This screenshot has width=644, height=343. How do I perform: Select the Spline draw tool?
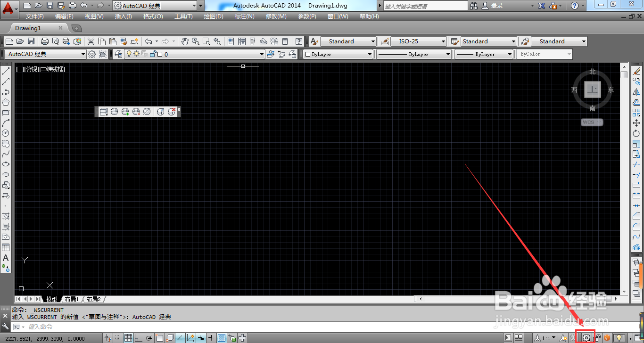click(6, 154)
